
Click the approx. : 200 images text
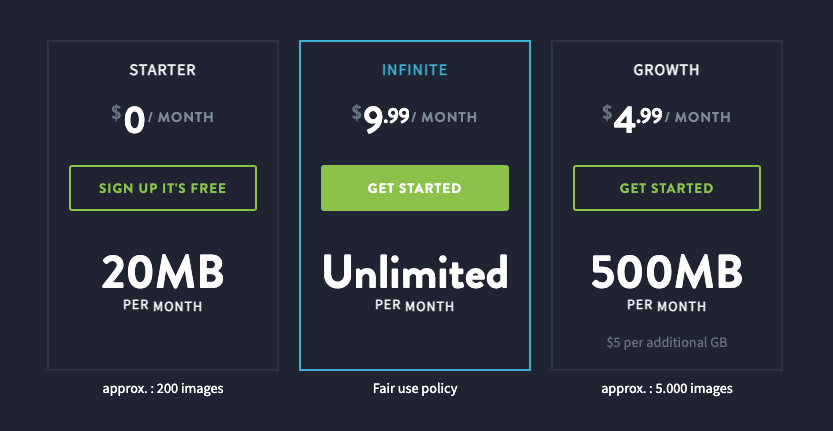click(163, 388)
